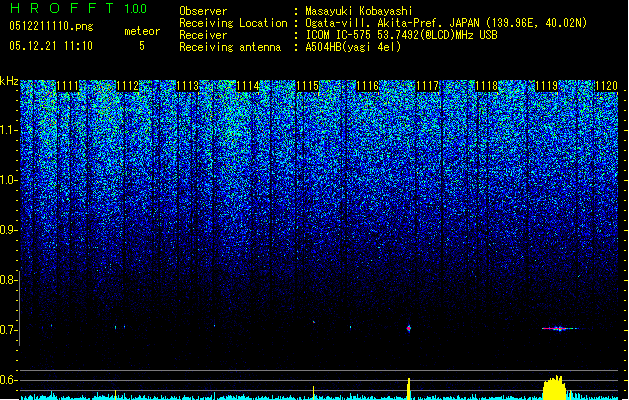Select the Ogata-vill. Akita-Pref. JAPAN location text
This screenshot has height=400, width=629.
[x=446, y=23]
